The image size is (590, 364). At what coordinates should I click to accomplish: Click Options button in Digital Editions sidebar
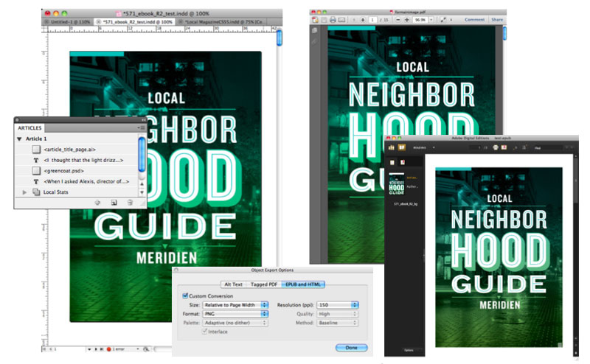(409, 350)
